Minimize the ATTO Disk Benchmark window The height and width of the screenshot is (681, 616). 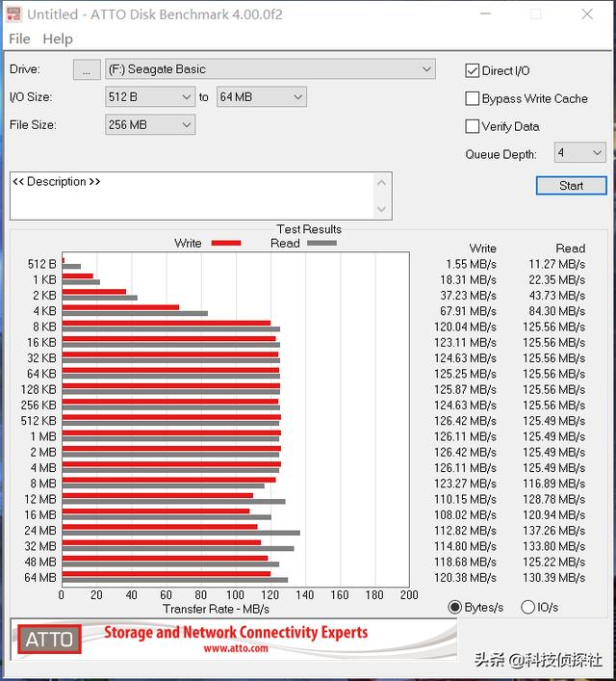click(485, 13)
